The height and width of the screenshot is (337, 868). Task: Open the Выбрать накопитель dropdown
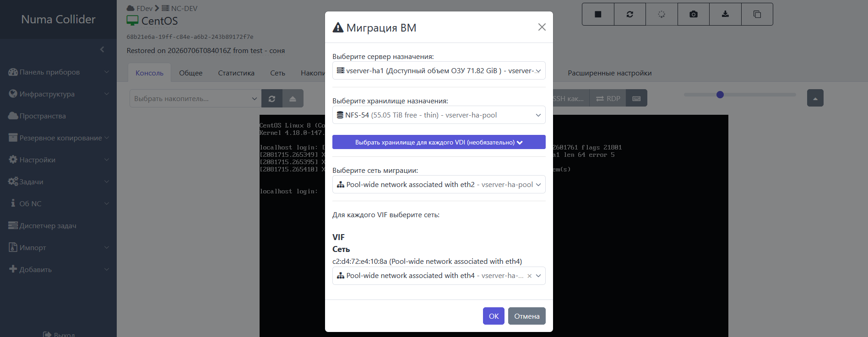tap(195, 98)
